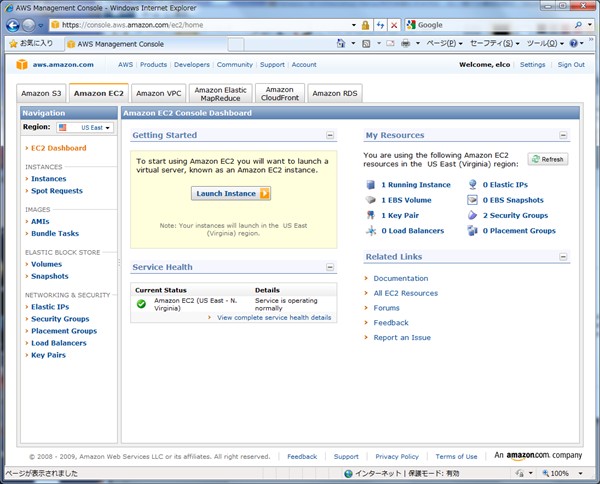The image size is (600, 484).
Task: Open Instances in the navigation
Action: [49, 179]
